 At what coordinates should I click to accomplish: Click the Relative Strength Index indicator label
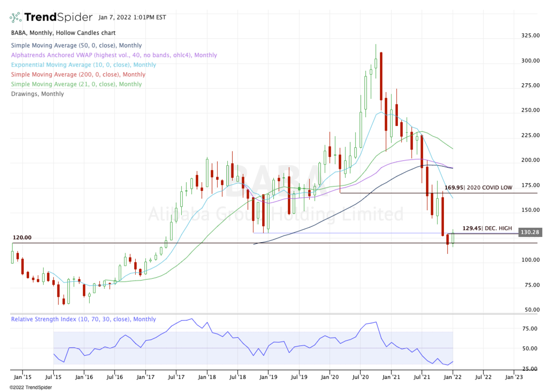tap(83, 319)
